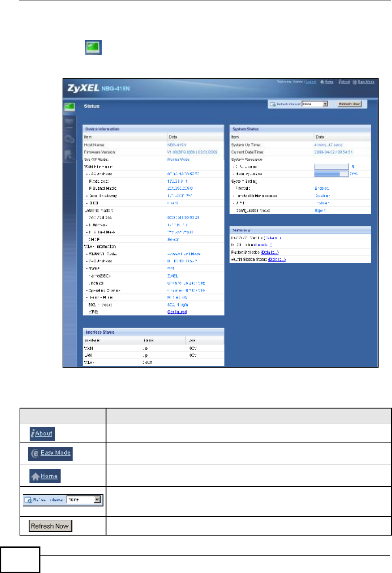Click the green Status icon above the screenshot

[93, 47]
